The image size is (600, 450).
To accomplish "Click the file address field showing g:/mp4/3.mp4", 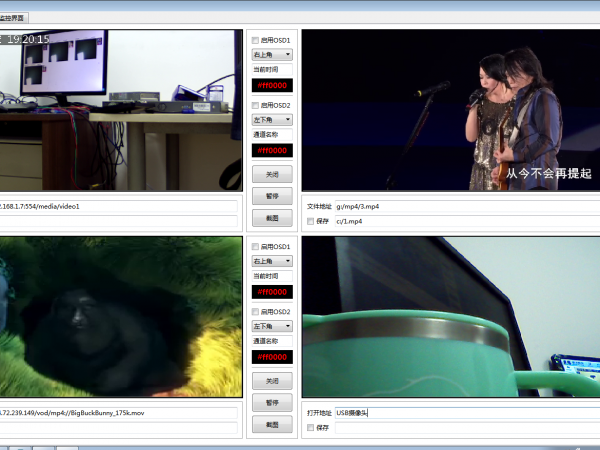I will click(465, 207).
